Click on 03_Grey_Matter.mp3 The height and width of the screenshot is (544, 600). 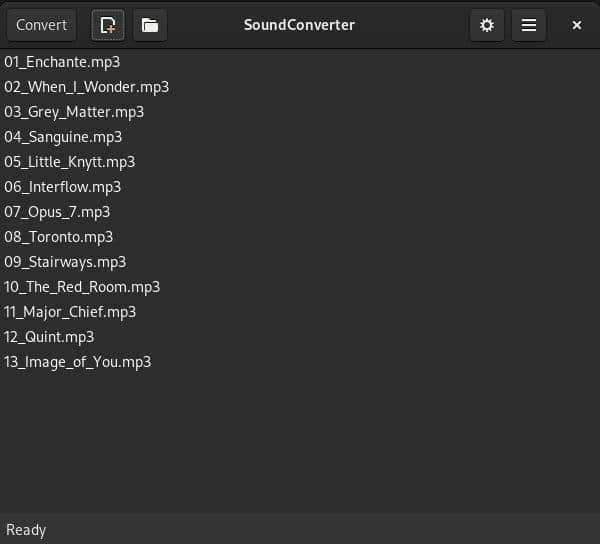(x=74, y=112)
